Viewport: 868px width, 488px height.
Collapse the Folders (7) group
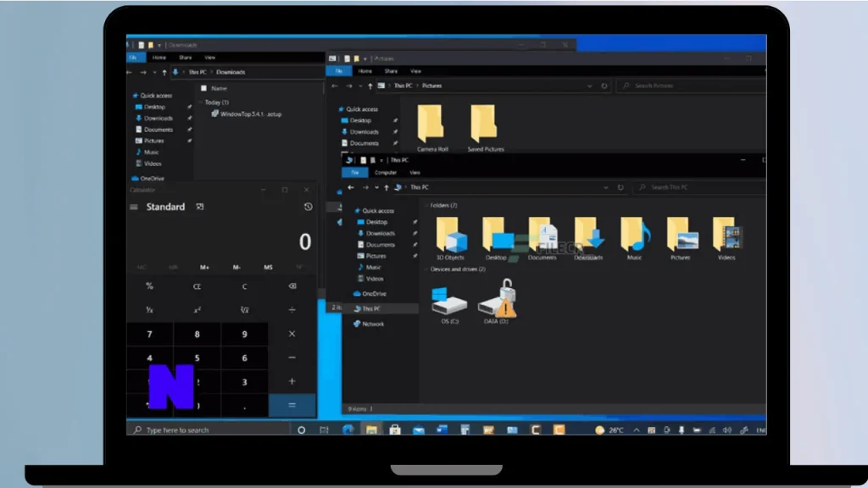[x=426, y=205]
